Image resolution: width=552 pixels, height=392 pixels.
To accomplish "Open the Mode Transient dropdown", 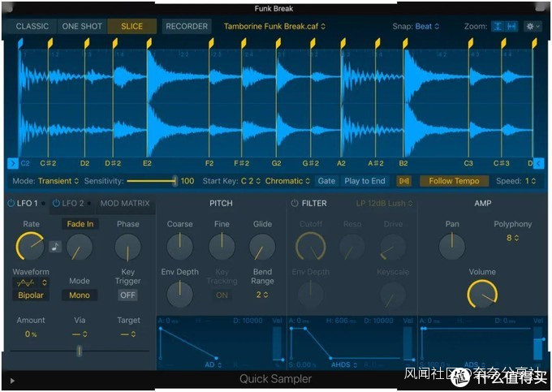I will point(58,181).
